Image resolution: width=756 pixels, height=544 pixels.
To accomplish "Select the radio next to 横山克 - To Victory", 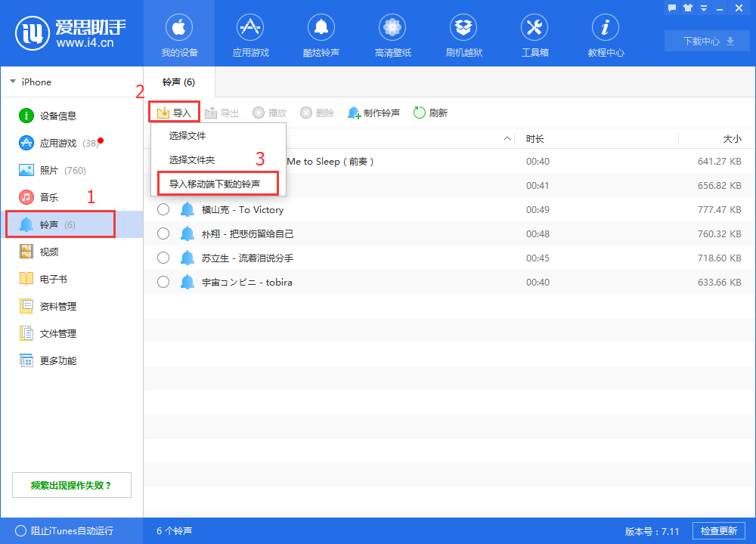I will coord(163,209).
